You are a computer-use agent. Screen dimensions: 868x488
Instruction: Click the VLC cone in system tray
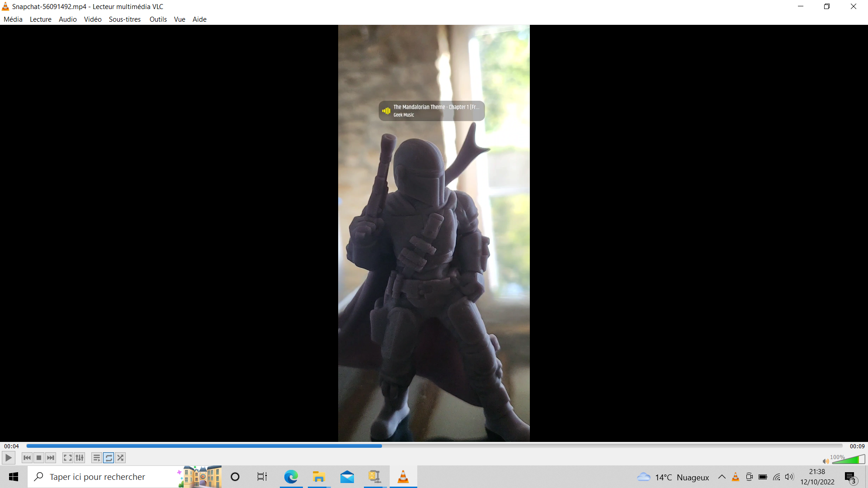736,477
